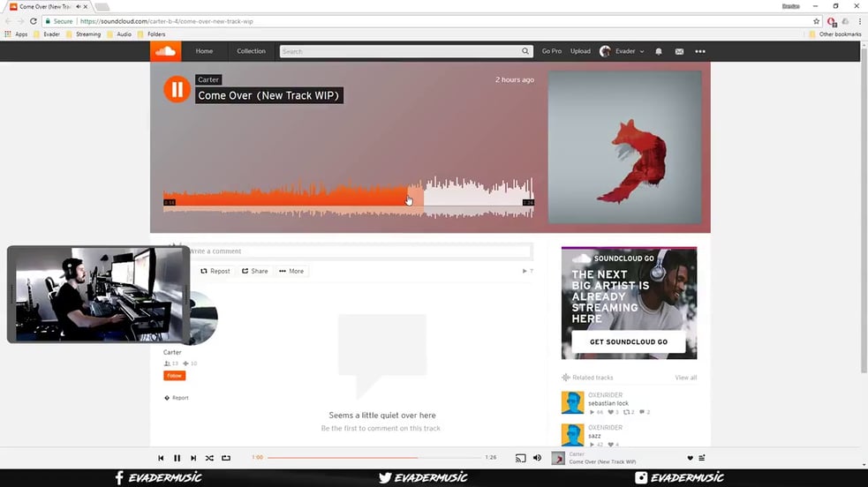Bookmark this page with the star icon
Viewport: 868px width, 487px height.
[816, 21]
